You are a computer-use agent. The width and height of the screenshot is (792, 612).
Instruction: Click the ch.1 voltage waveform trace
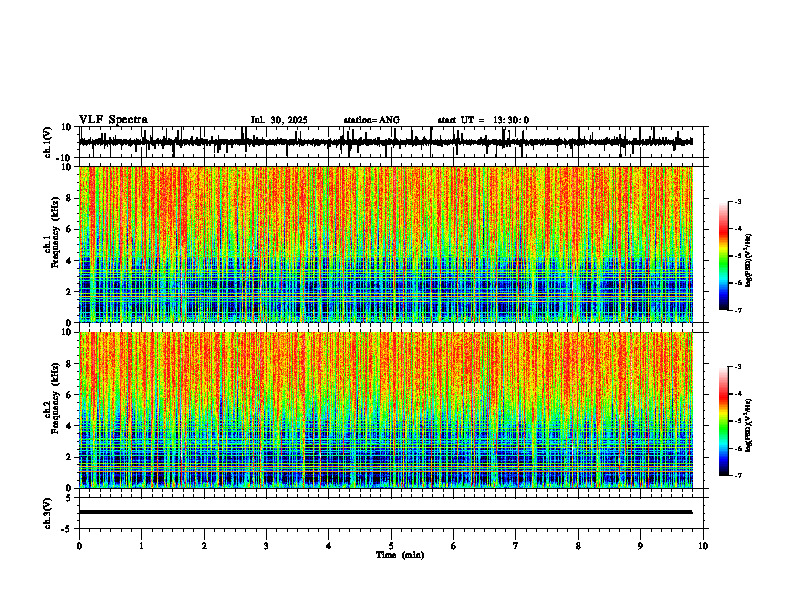click(x=385, y=142)
